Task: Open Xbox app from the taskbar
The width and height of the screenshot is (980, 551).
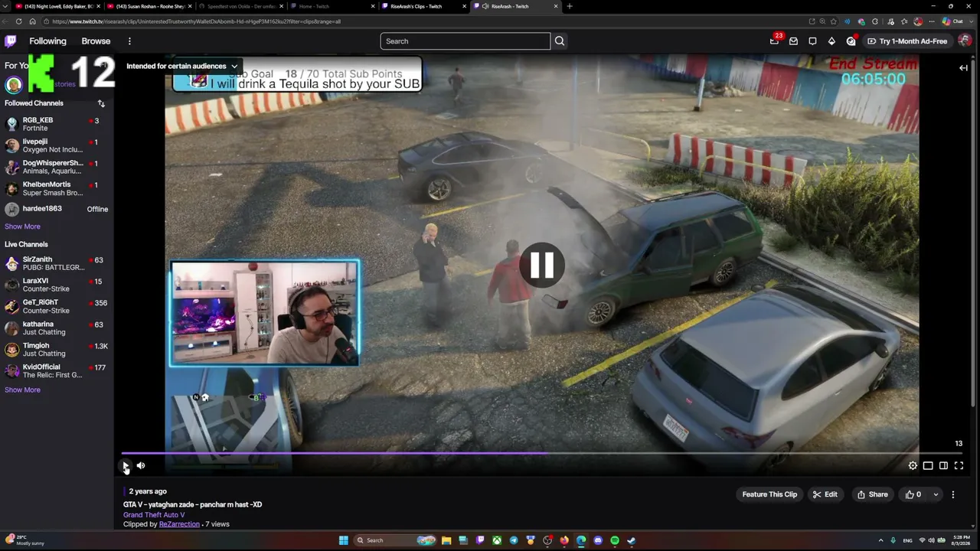Action: pyautogui.click(x=497, y=540)
